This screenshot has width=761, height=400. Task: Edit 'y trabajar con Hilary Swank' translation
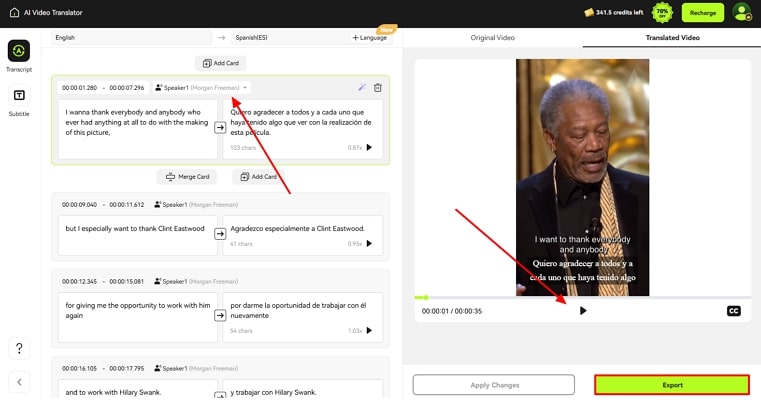tap(303, 390)
